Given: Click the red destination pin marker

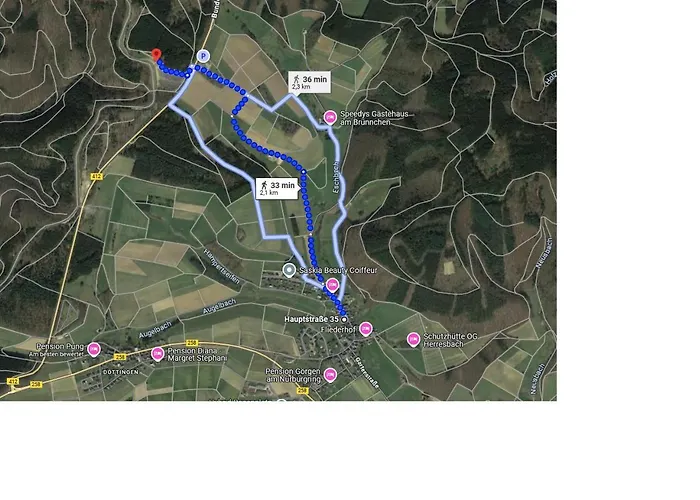Looking at the screenshot, I should (156, 55).
